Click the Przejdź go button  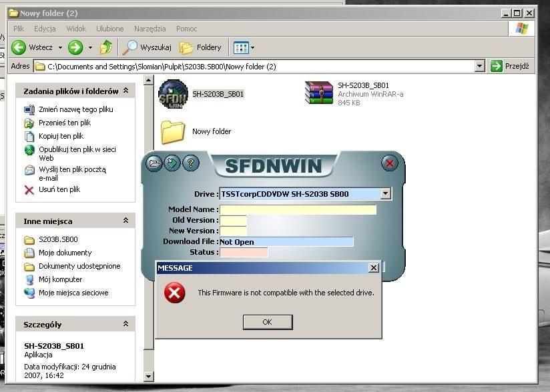pos(510,66)
